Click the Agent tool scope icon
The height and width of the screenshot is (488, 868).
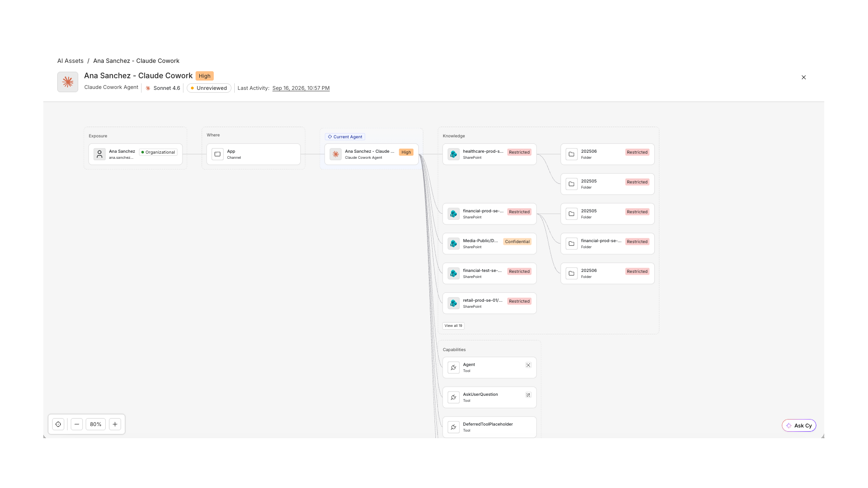(x=528, y=365)
